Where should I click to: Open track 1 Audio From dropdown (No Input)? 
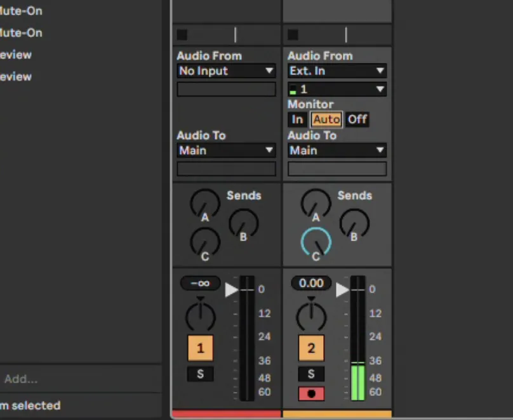click(227, 71)
